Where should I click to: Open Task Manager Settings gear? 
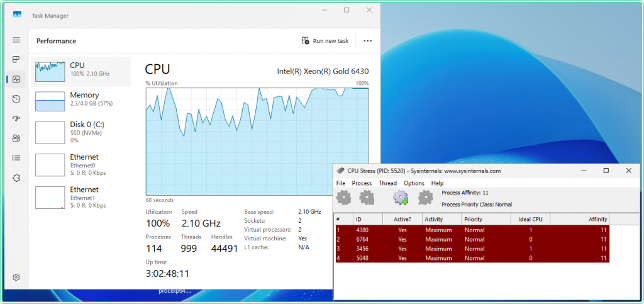16,278
